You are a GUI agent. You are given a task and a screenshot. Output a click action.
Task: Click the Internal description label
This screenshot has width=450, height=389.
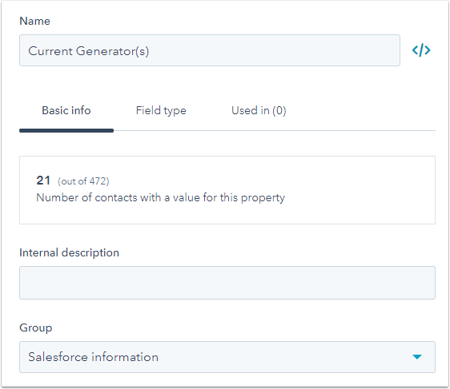pyautogui.click(x=69, y=253)
